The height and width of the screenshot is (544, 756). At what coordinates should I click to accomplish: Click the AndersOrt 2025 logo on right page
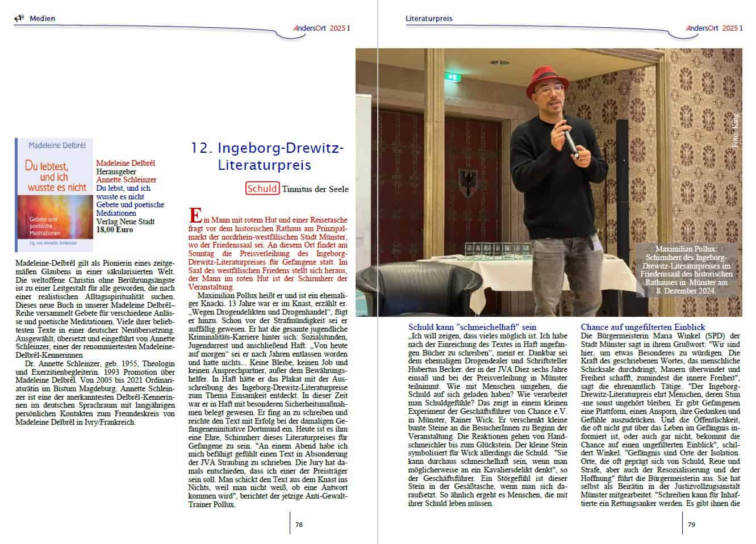click(713, 28)
